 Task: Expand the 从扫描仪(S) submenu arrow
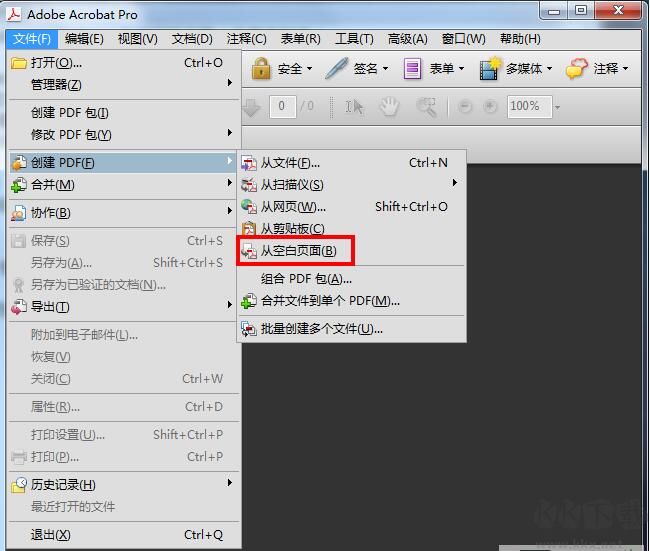point(455,183)
